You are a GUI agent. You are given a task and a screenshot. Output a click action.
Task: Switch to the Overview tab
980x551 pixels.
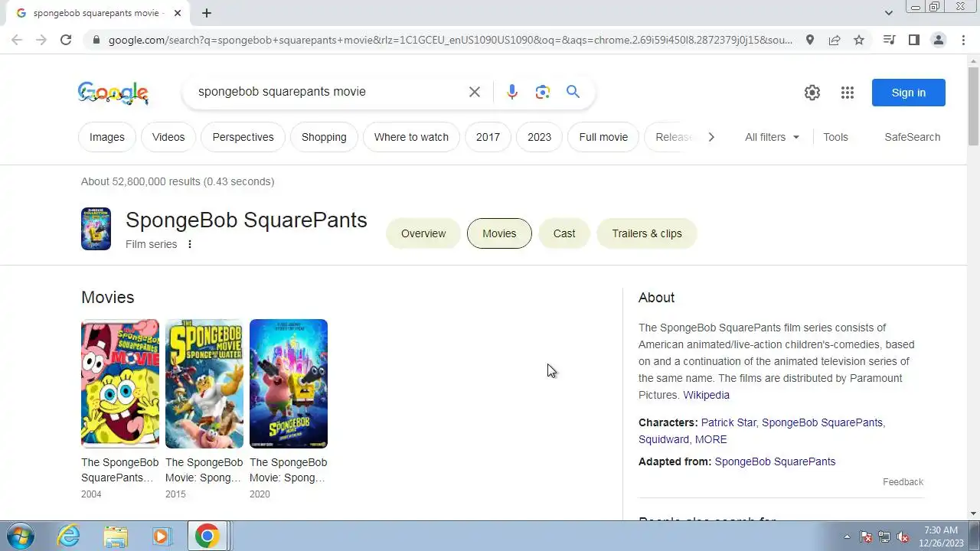[423, 233]
